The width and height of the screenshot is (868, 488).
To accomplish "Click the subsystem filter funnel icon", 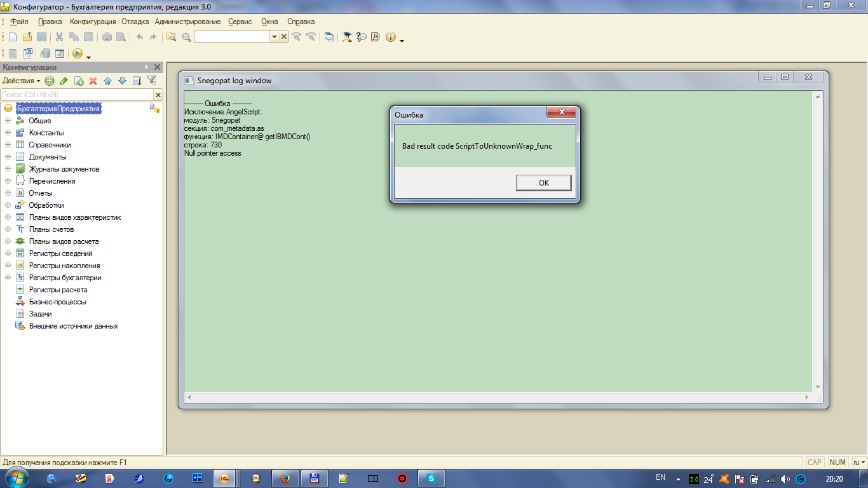I will (x=151, y=81).
